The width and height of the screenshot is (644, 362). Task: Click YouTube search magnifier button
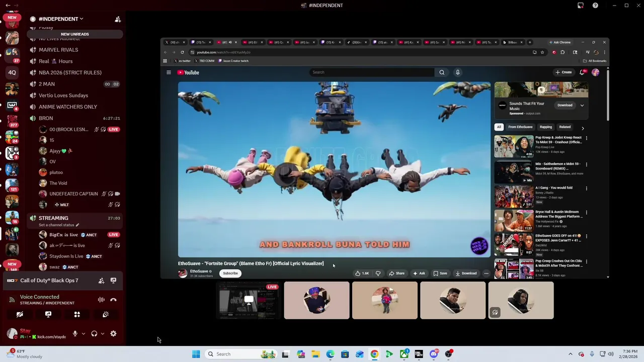coord(442,72)
